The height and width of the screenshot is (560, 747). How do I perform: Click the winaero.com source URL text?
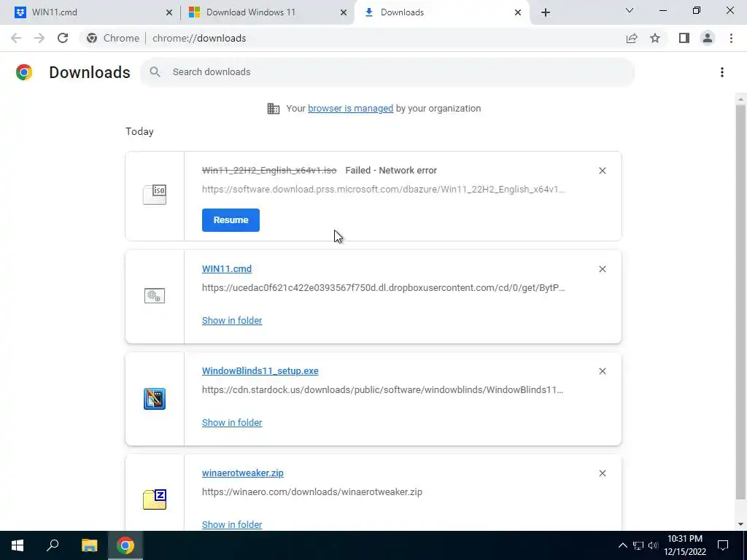coord(312,492)
